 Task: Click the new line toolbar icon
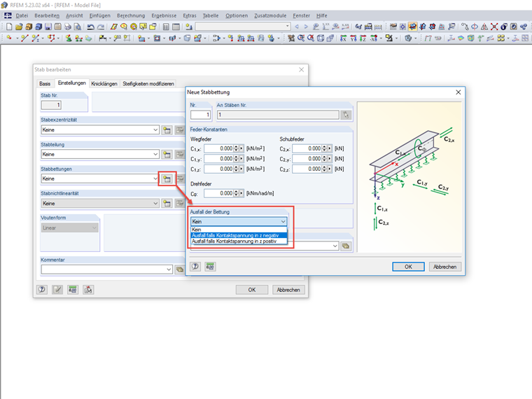click(24, 38)
